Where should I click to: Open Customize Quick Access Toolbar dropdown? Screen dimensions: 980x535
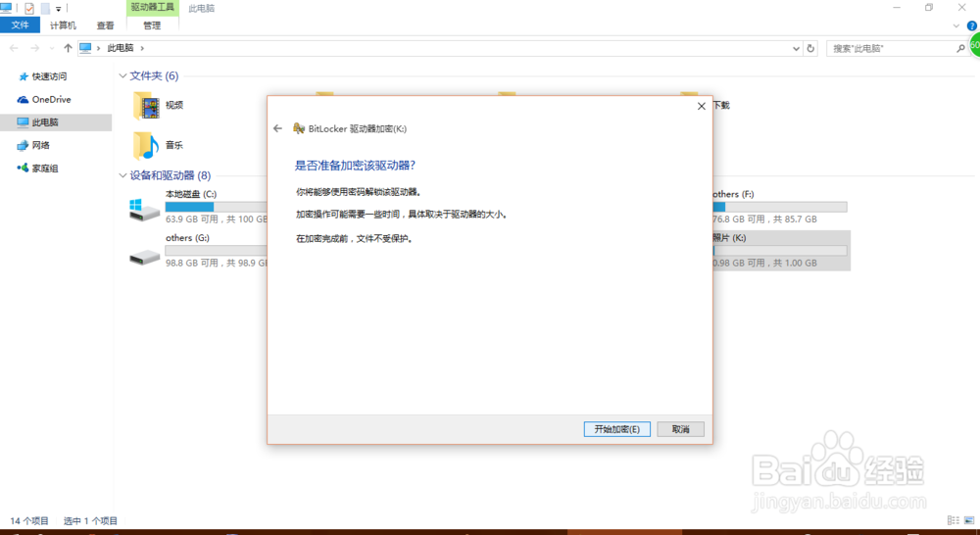[x=58, y=9]
